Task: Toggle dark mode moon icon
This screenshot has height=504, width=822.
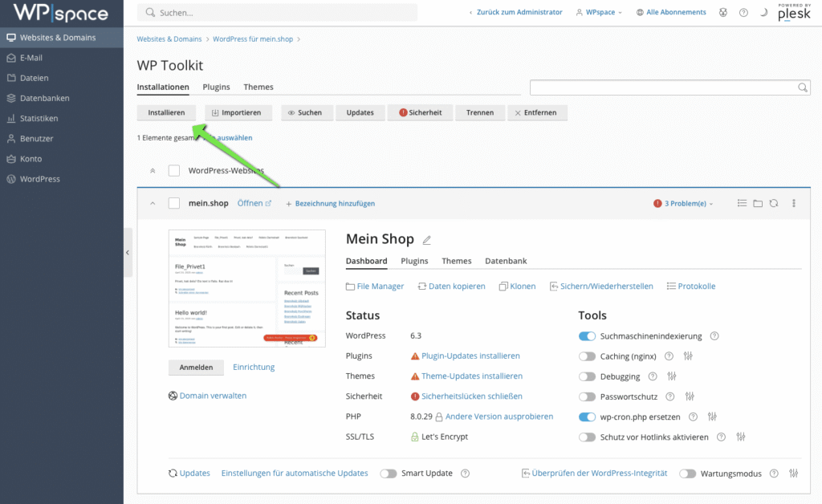Action: [764, 13]
